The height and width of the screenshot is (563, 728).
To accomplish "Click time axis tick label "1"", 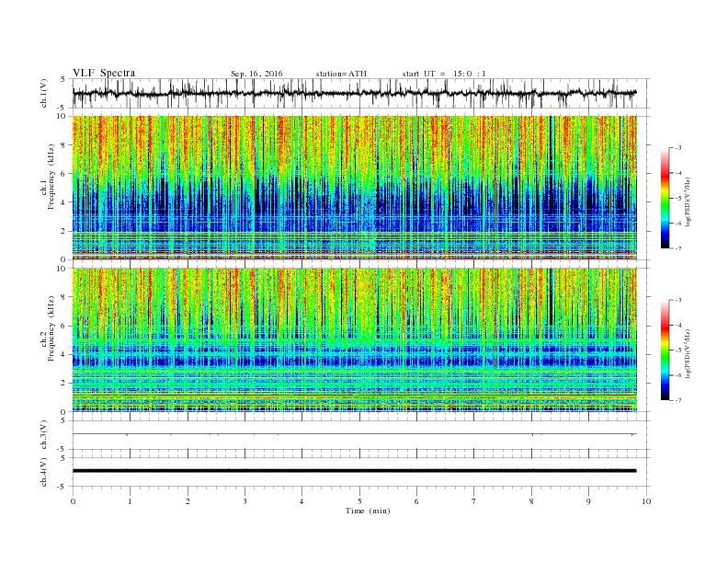I will pos(130,501).
